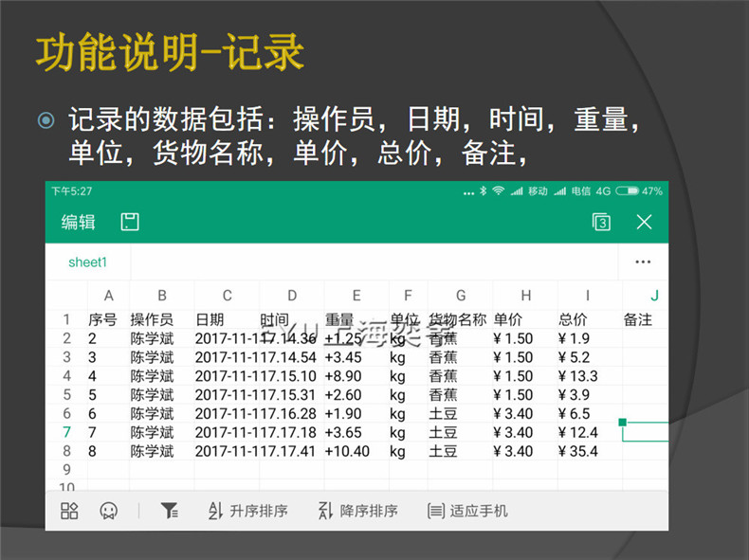Tap the Wi-Fi status icon
749x560 pixels.
tap(498, 191)
